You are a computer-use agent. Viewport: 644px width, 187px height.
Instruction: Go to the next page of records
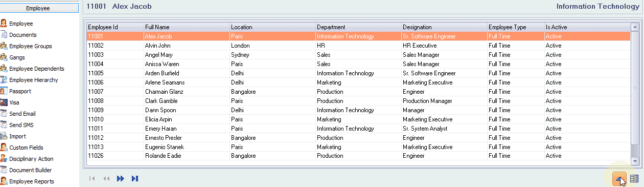click(121, 179)
